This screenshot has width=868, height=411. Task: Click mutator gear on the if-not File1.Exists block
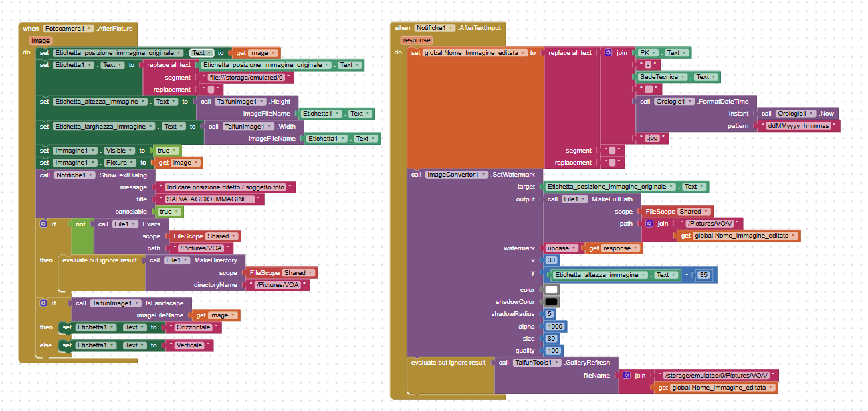[x=43, y=224]
